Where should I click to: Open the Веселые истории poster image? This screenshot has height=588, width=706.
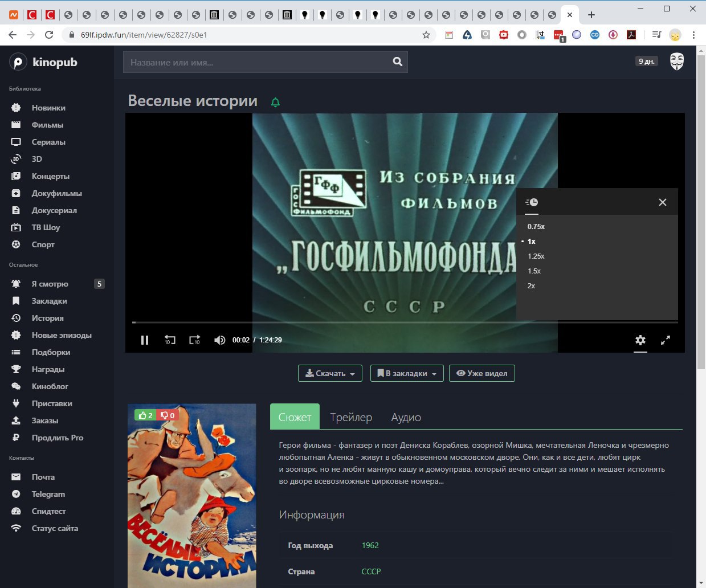(x=192, y=496)
